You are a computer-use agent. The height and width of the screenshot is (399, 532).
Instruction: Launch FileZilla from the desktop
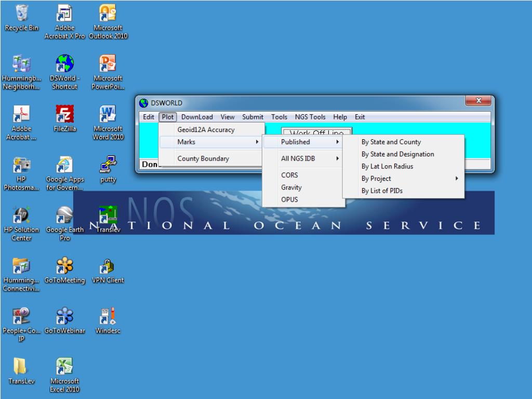[x=64, y=118]
